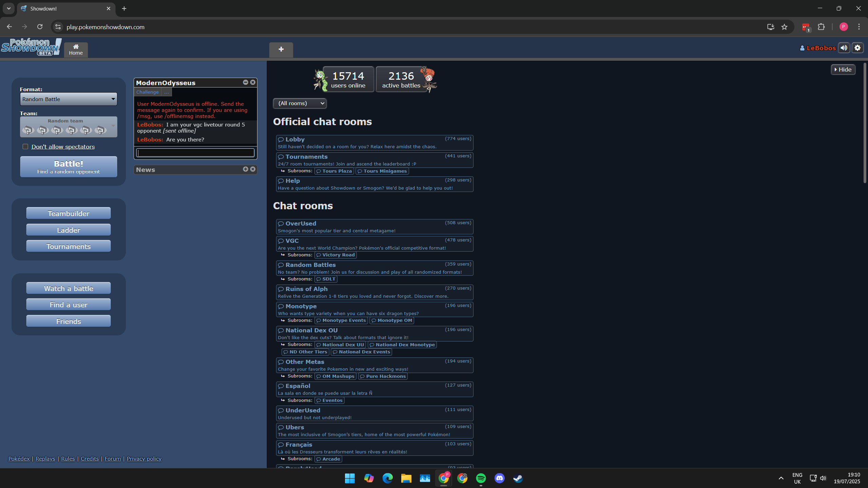Open the tab search dropdown arrow

[9, 8]
